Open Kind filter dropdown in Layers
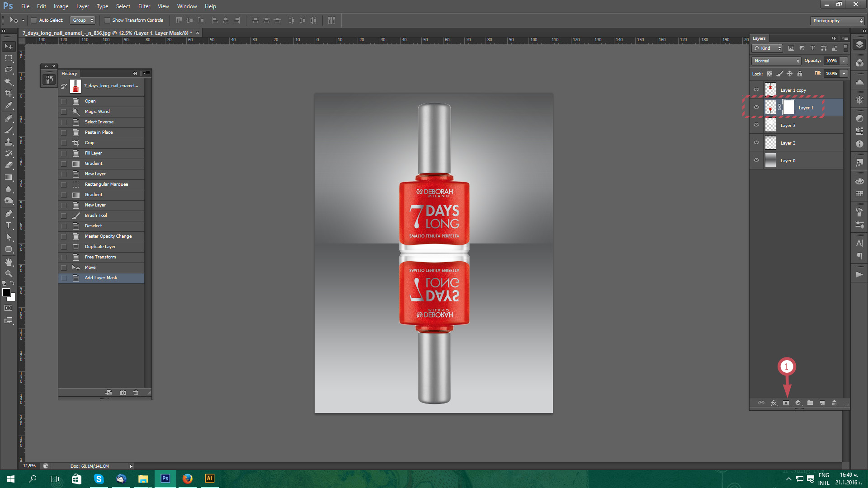The width and height of the screenshot is (868, 488). pos(767,48)
